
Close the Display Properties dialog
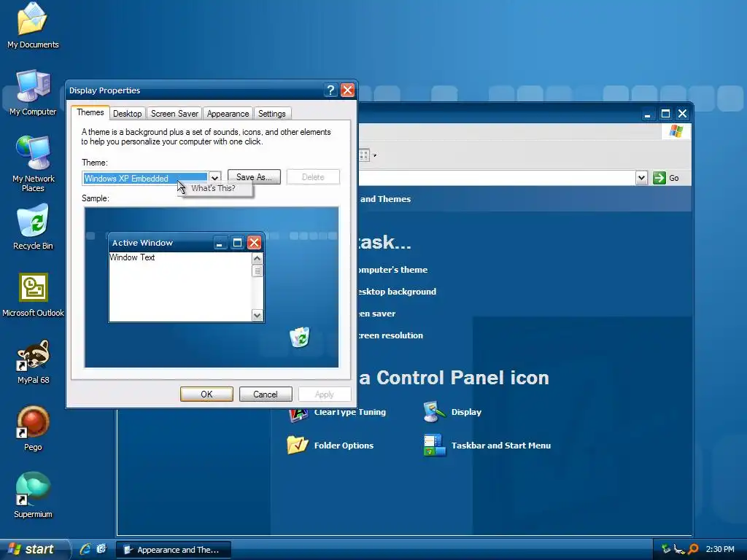coord(347,90)
